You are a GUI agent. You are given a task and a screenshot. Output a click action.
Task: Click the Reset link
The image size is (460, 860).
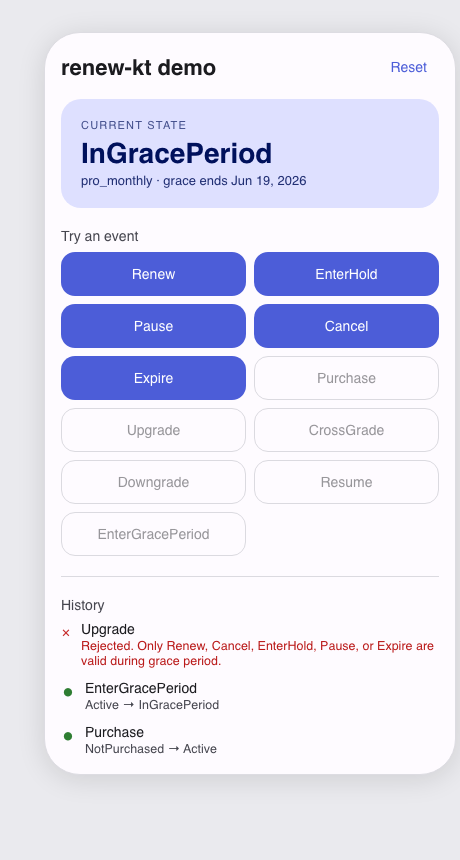408,67
